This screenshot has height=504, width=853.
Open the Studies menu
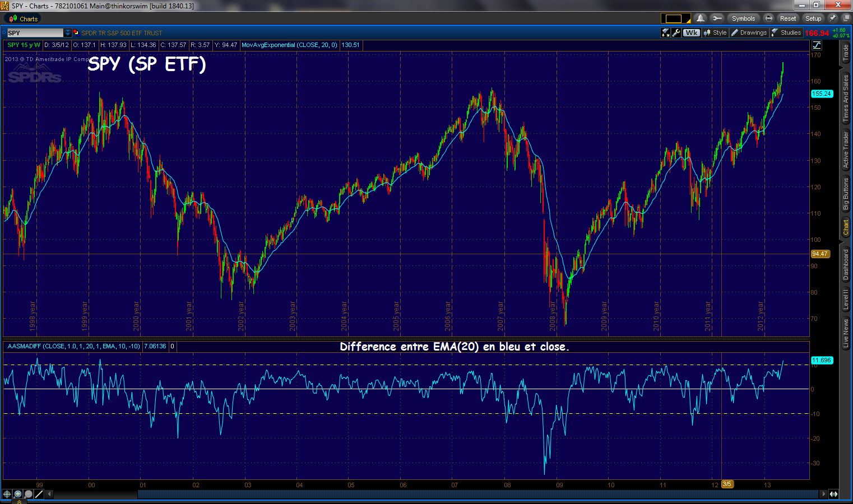click(x=786, y=33)
